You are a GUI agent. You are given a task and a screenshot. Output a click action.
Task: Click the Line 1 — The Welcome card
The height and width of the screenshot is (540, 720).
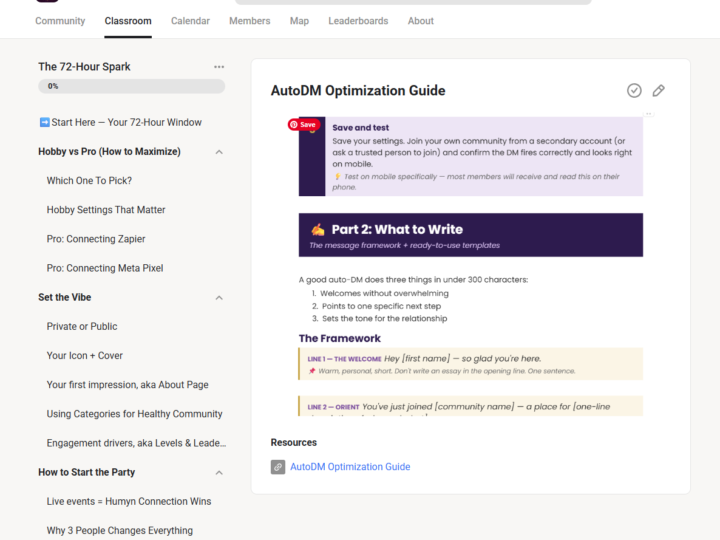click(x=471, y=364)
